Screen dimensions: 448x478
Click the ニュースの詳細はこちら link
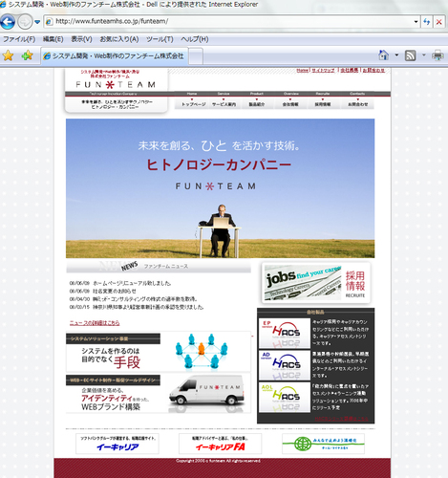(x=95, y=323)
